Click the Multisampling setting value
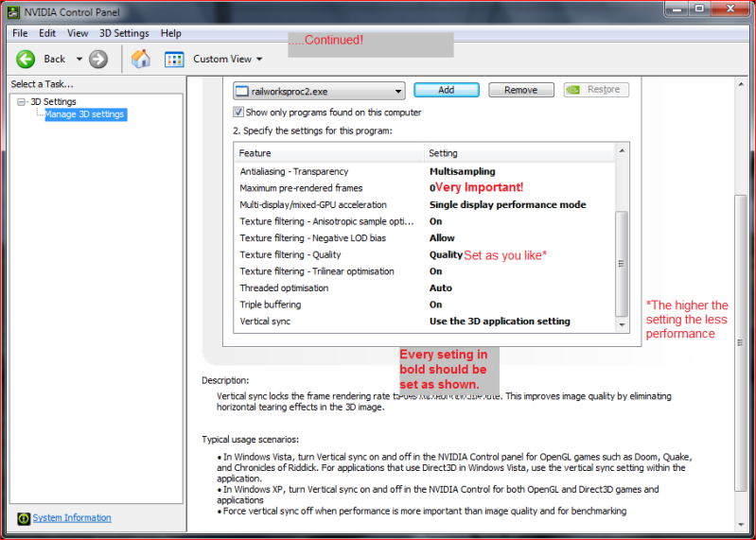Screen dimensions: 756x540 click(x=463, y=171)
